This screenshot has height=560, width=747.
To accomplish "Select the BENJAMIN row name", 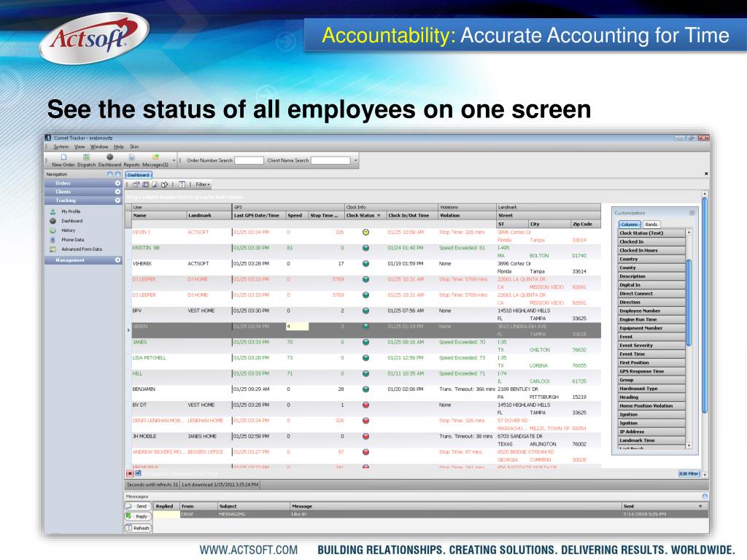I will tap(144, 389).
